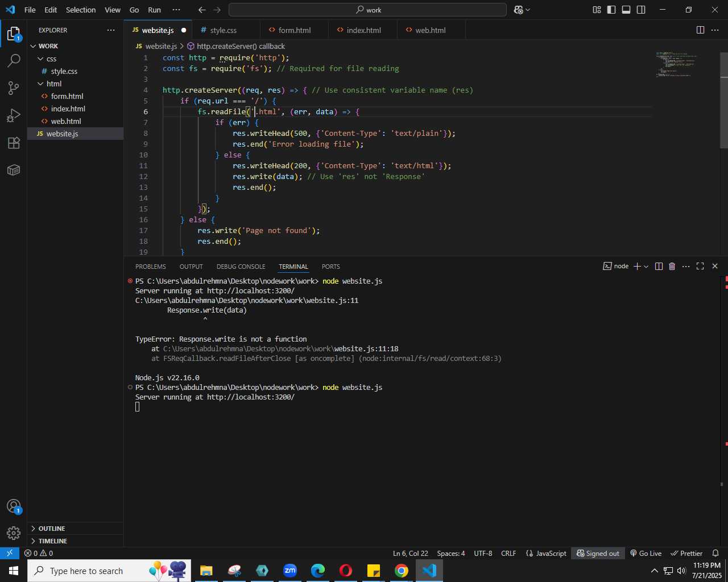This screenshot has height=582, width=728.
Task: Collapse the html folder
Action: tap(75, 84)
